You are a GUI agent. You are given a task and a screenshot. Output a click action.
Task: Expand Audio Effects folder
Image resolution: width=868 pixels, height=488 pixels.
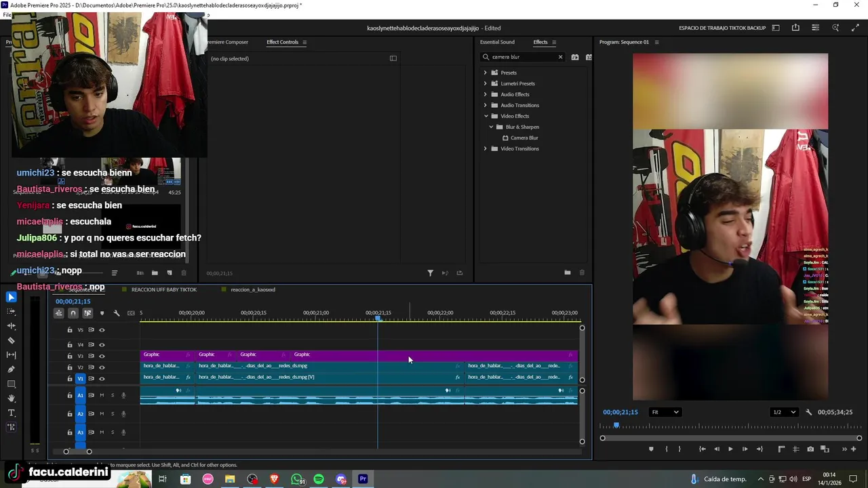click(x=485, y=94)
